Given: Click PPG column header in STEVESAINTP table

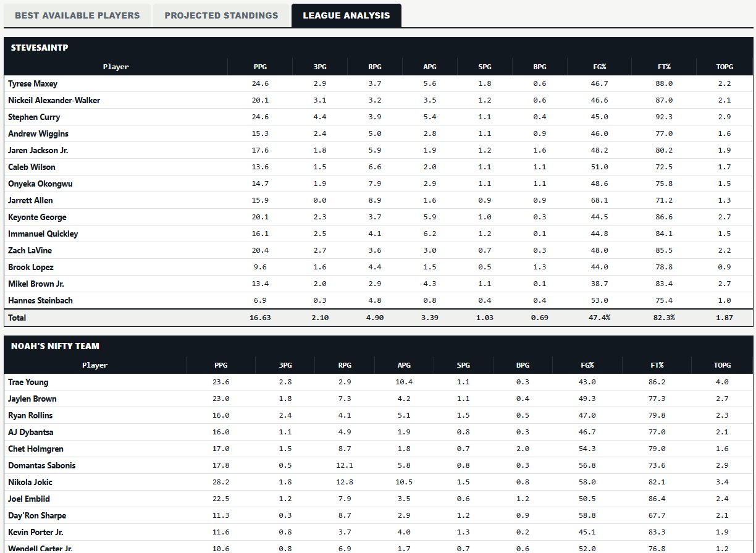Looking at the screenshot, I should pos(261,67).
